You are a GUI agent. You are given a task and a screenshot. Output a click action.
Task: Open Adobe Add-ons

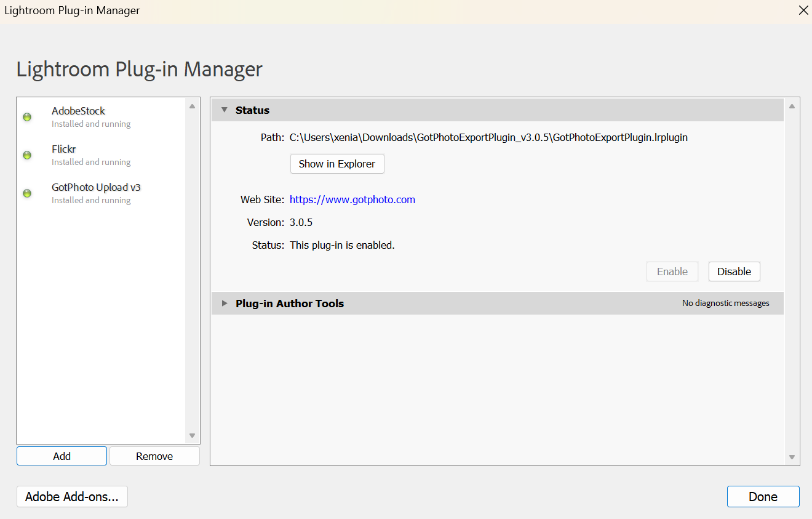pos(72,497)
